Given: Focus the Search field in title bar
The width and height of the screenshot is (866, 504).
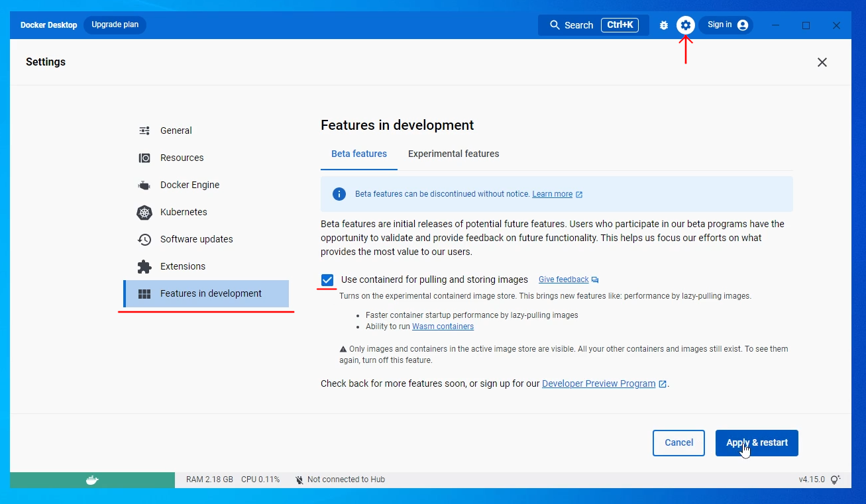Looking at the screenshot, I should pyautogui.click(x=593, y=25).
